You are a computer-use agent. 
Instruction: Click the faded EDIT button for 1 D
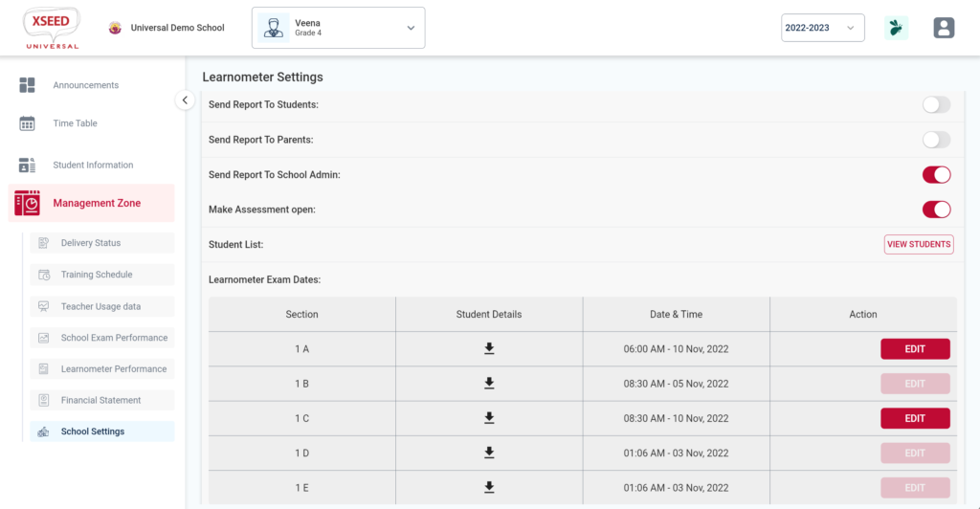coord(915,453)
